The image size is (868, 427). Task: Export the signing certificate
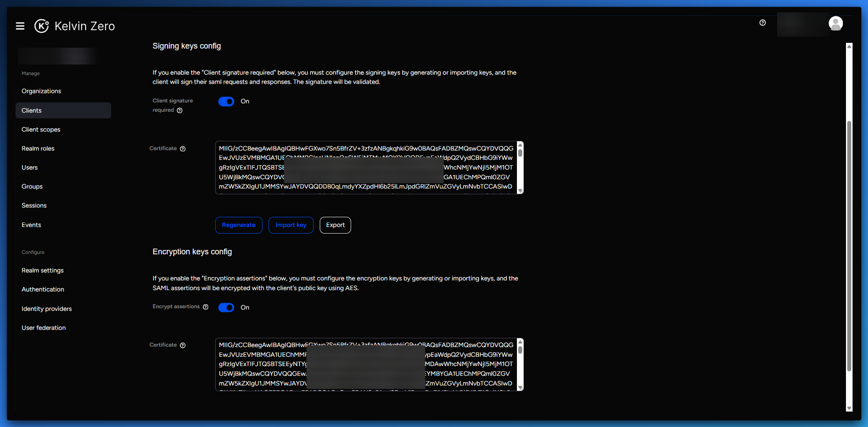point(335,225)
